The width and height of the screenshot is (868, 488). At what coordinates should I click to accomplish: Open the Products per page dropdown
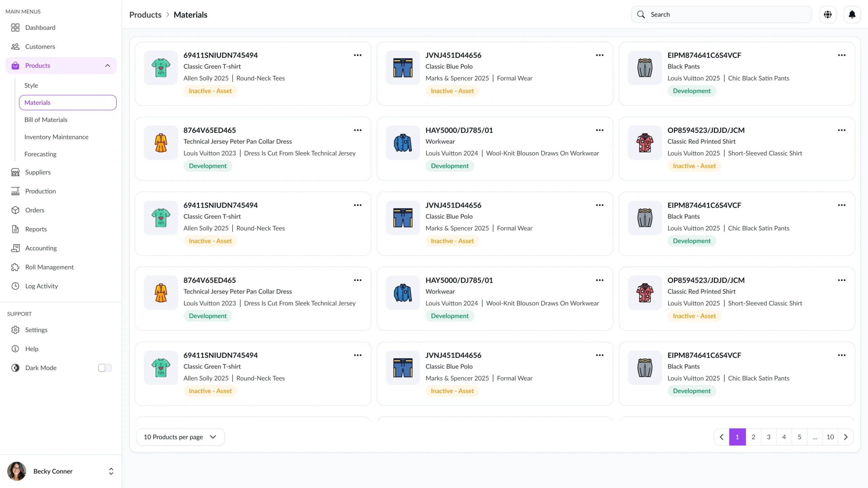click(x=180, y=437)
